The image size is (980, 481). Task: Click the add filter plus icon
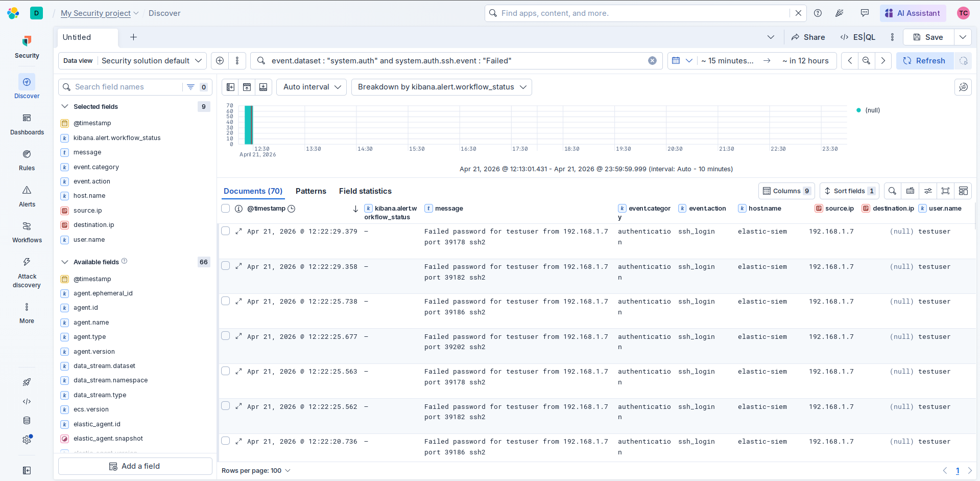click(220, 61)
